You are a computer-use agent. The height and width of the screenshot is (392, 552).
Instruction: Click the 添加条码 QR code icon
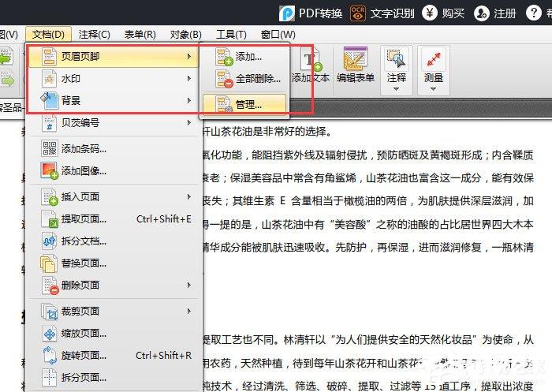(x=49, y=148)
